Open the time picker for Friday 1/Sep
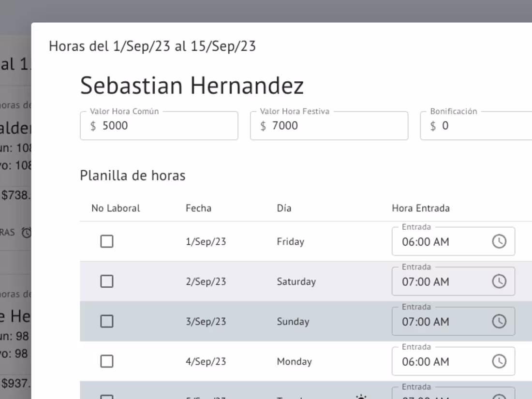Screen dimensions: 532x399 pos(500,241)
